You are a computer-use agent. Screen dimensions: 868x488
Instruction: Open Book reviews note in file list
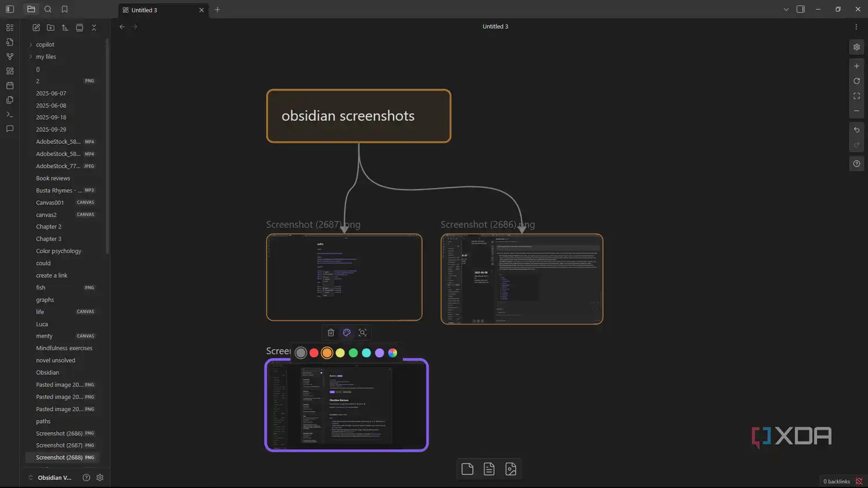(x=53, y=178)
